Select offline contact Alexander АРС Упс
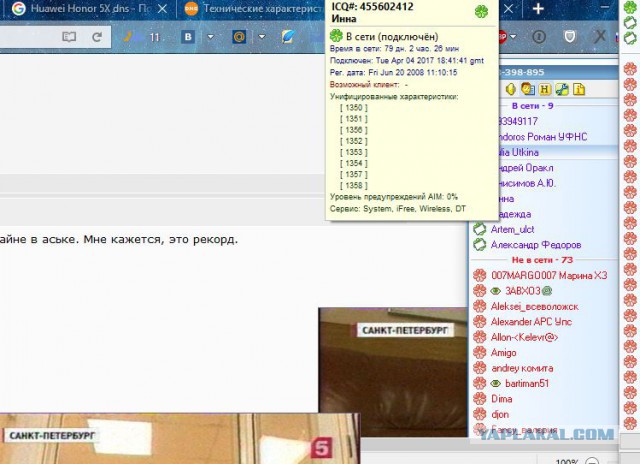Screen dimensions: 640x464 click(531, 322)
